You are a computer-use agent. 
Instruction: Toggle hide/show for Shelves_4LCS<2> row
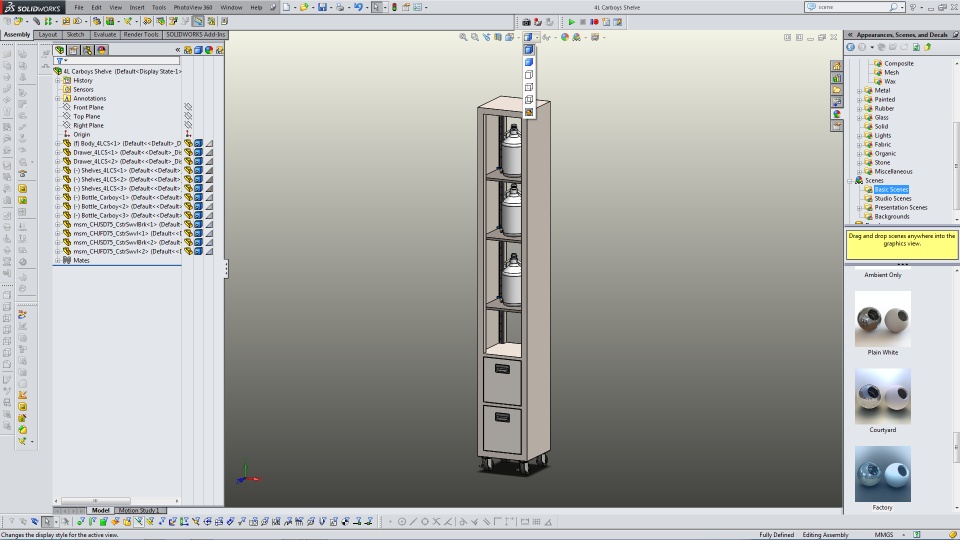click(189, 179)
